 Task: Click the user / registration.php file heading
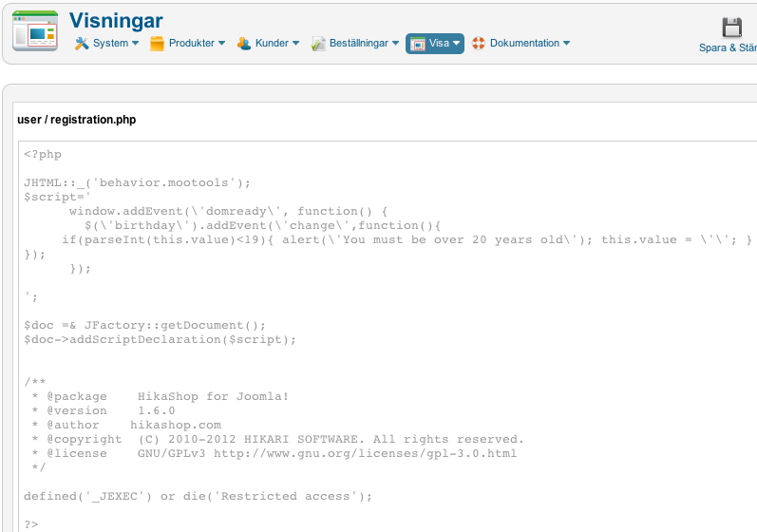pos(77,120)
